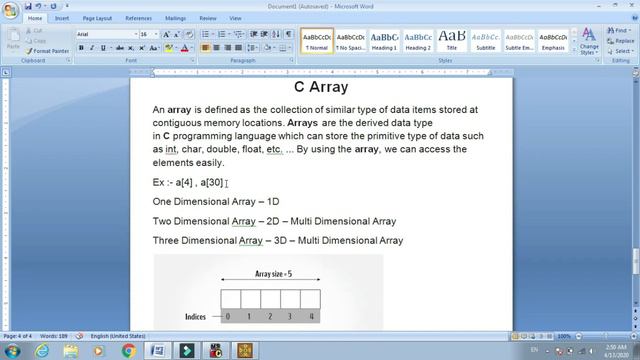This screenshot has width=640, height=360.
Task: Toggle Italic formatting
Action: click(x=92, y=48)
